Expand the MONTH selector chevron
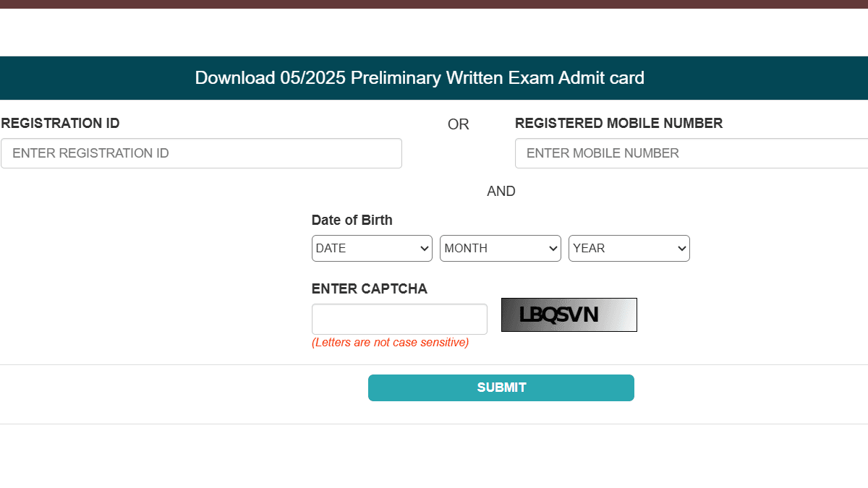Screen dimensions: 868x488 [x=552, y=248]
